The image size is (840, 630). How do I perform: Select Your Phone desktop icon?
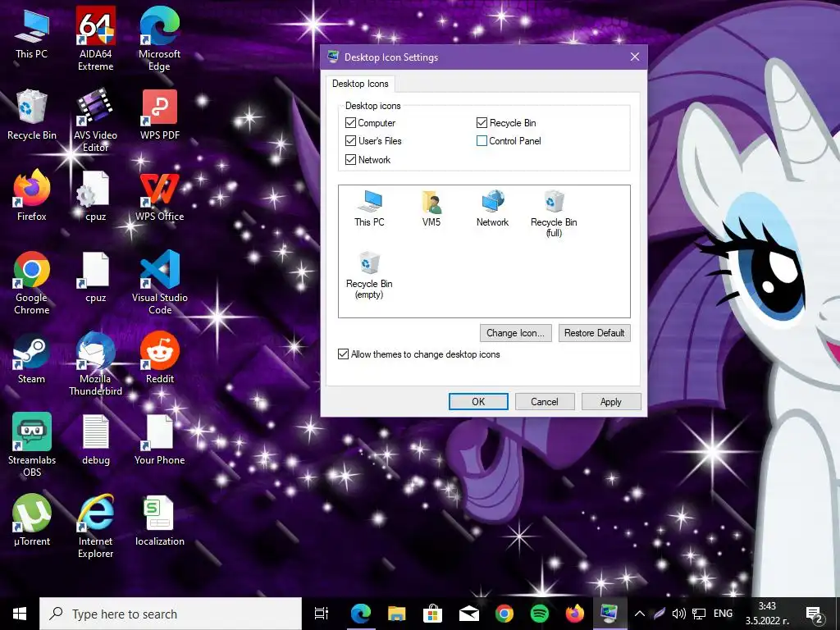[160, 440]
